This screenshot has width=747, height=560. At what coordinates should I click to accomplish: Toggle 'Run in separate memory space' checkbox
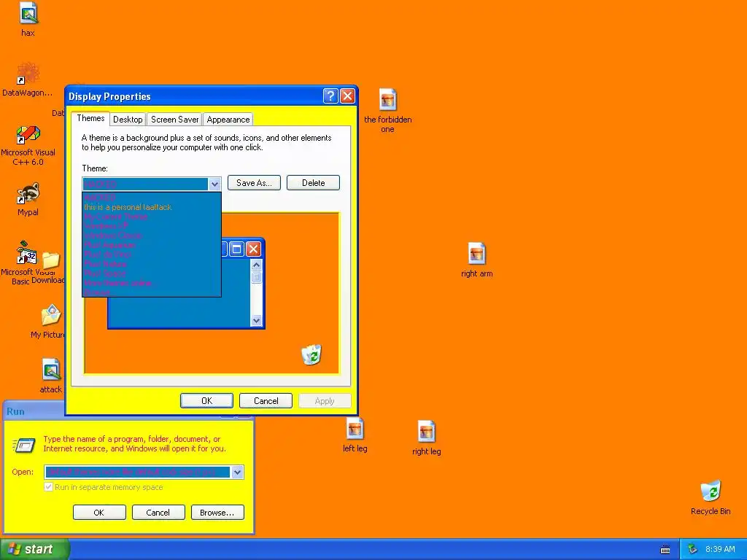pos(48,486)
